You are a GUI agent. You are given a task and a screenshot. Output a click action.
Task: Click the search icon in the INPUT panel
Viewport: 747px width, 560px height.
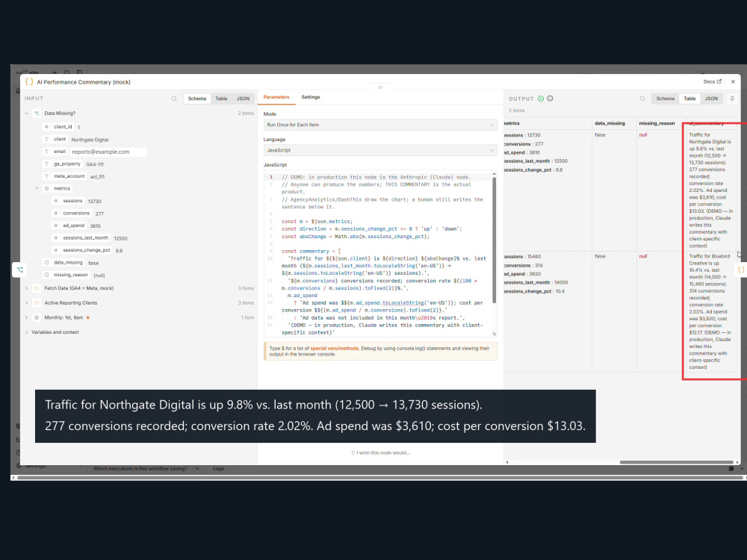174,99
